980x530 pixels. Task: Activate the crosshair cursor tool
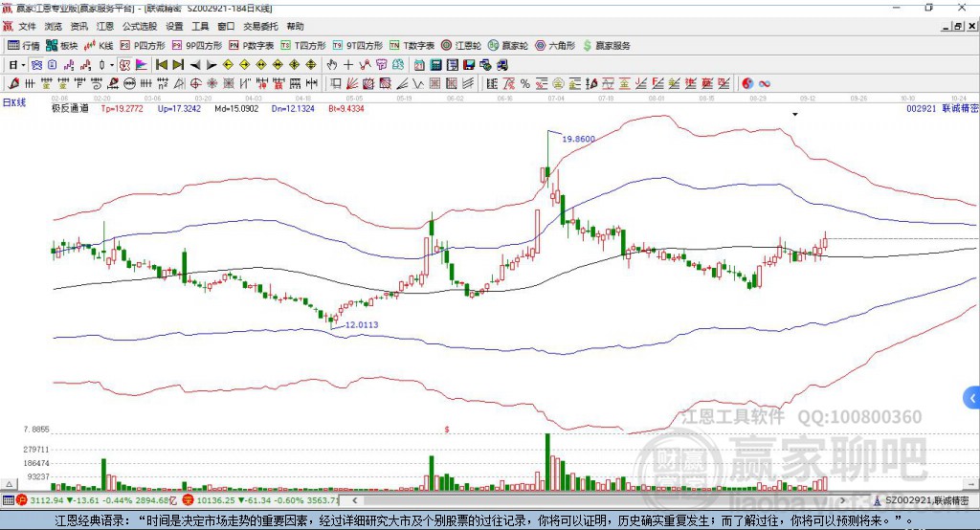[348, 65]
